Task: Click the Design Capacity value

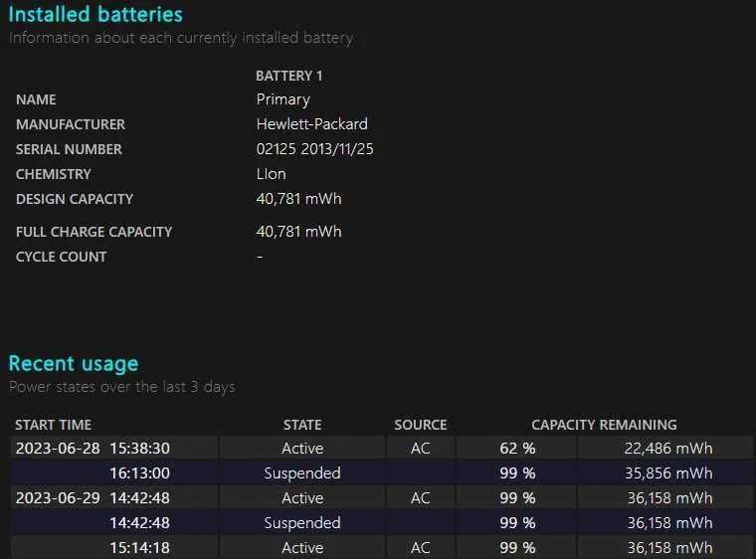Action: coord(298,199)
